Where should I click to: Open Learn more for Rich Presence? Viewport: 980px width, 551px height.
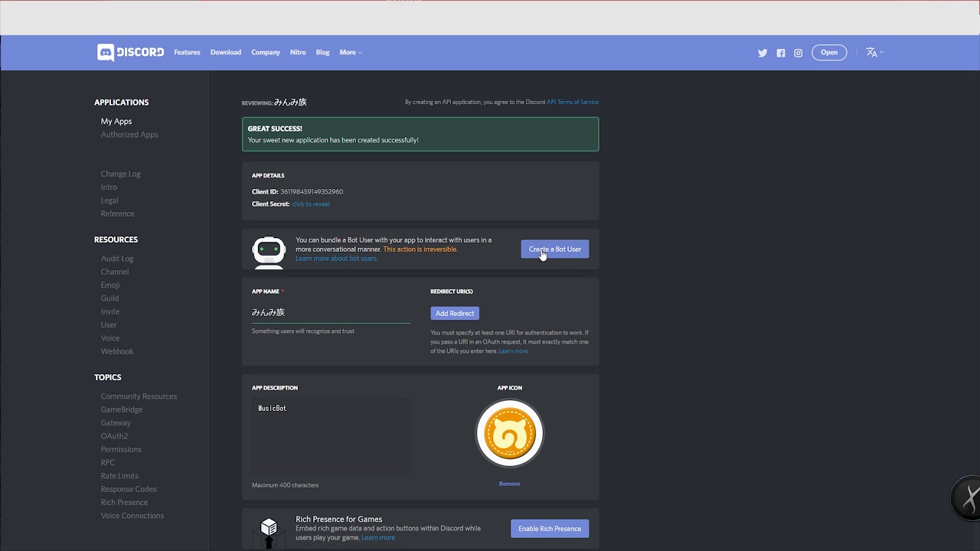click(x=378, y=538)
